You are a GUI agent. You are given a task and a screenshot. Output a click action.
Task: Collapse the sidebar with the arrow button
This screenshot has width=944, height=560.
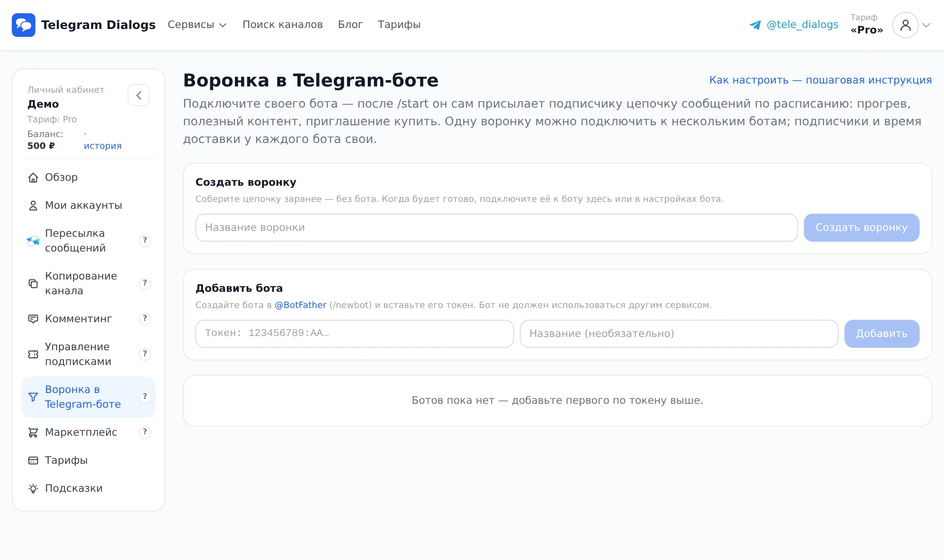(139, 95)
